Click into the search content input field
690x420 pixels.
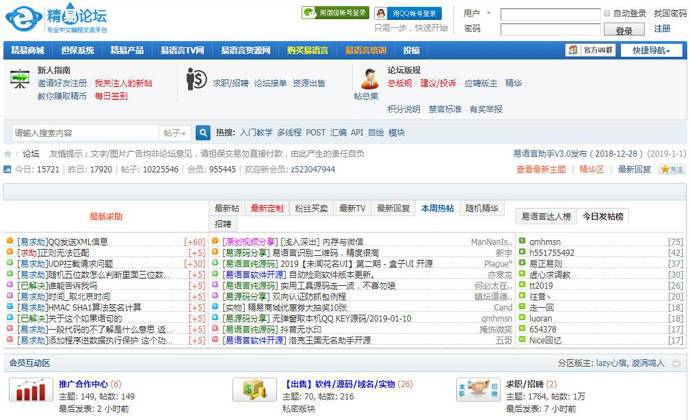coord(83,132)
